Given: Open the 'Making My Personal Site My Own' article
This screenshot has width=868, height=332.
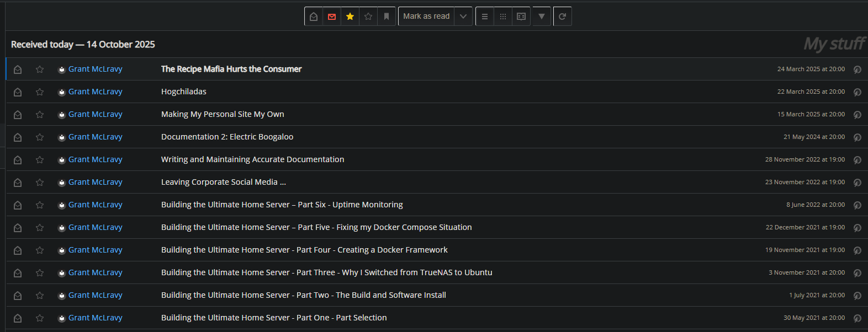Looking at the screenshot, I should (223, 114).
